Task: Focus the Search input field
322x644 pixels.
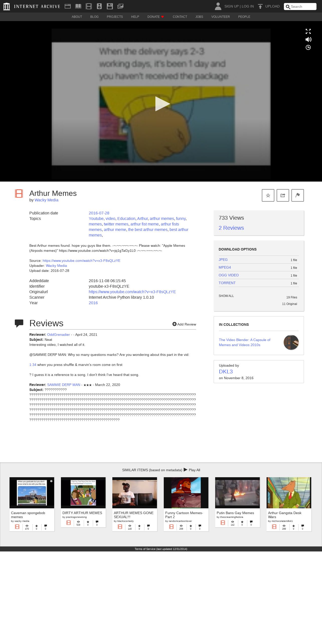Action: (300, 7)
